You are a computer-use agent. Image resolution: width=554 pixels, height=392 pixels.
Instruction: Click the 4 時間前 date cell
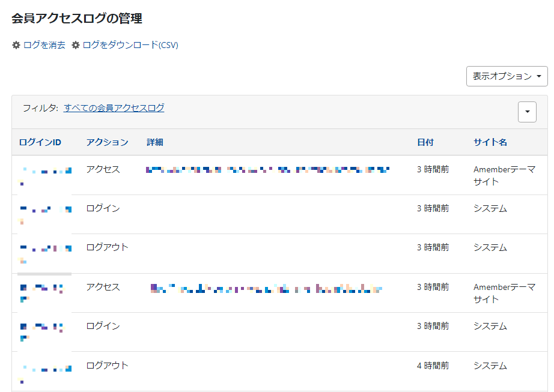click(433, 366)
